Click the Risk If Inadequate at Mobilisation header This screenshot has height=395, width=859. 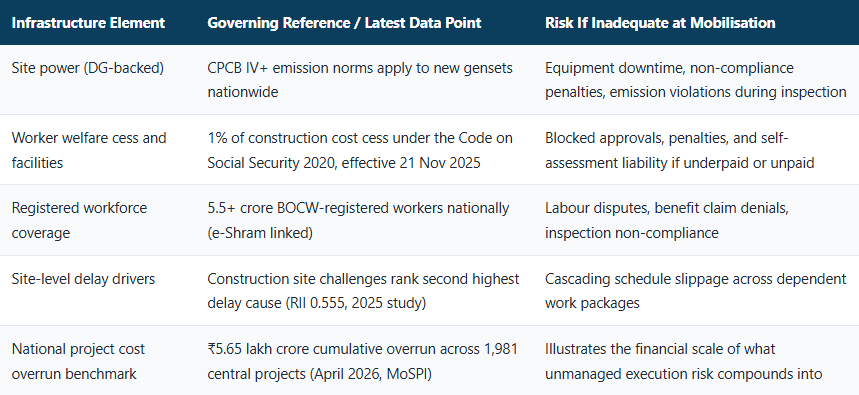[660, 23]
